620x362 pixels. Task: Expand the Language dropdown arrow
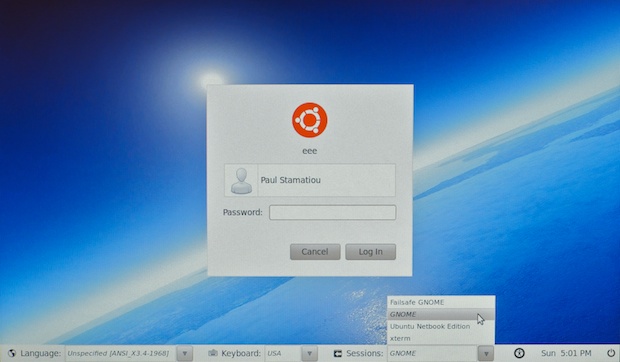tap(184, 353)
